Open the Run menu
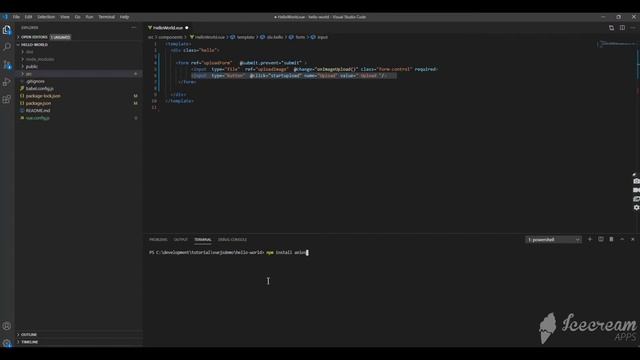Image resolution: width=640 pixels, height=360 pixels. (x=89, y=17)
